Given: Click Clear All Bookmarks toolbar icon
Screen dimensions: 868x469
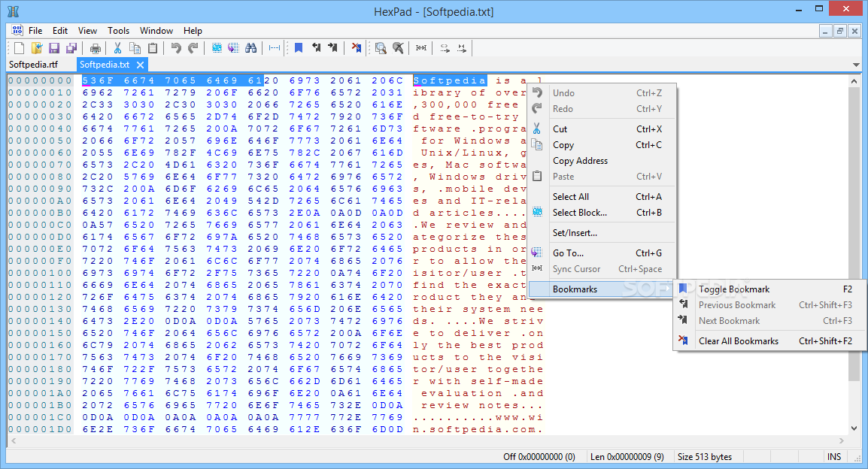Looking at the screenshot, I should click(x=356, y=48).
